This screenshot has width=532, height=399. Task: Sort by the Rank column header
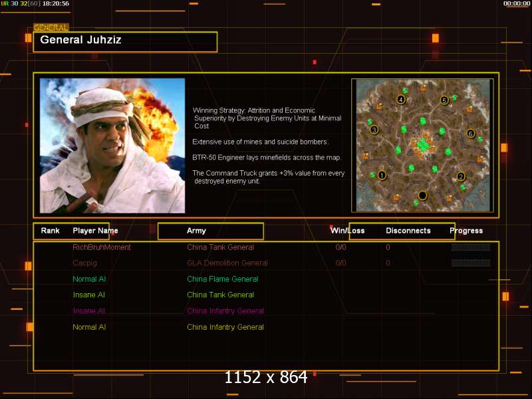point(51,231)
